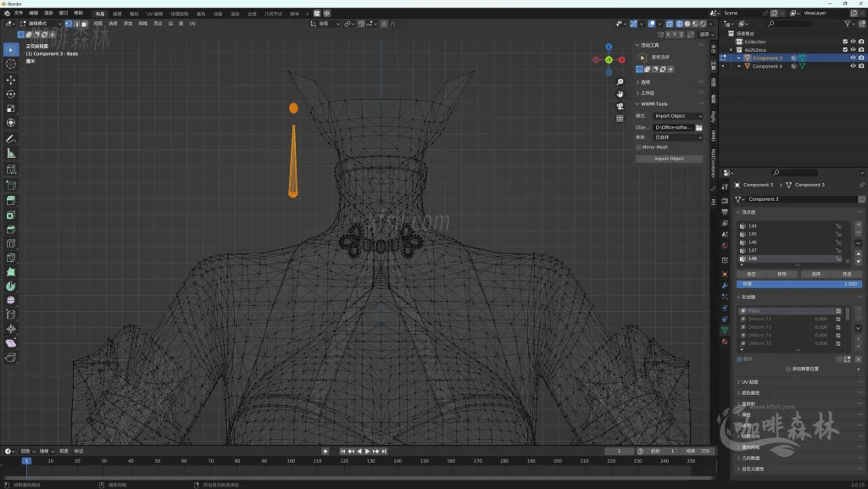
Task: Expand Component 4 in outliner tree
Action: (739, 66)
